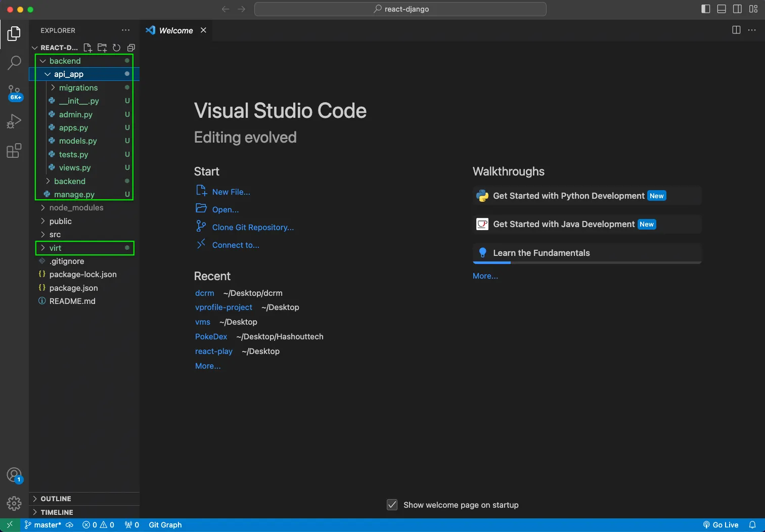Expand the public folder
The width and height of the screenshot is (765, 532).
click(84, 221)
